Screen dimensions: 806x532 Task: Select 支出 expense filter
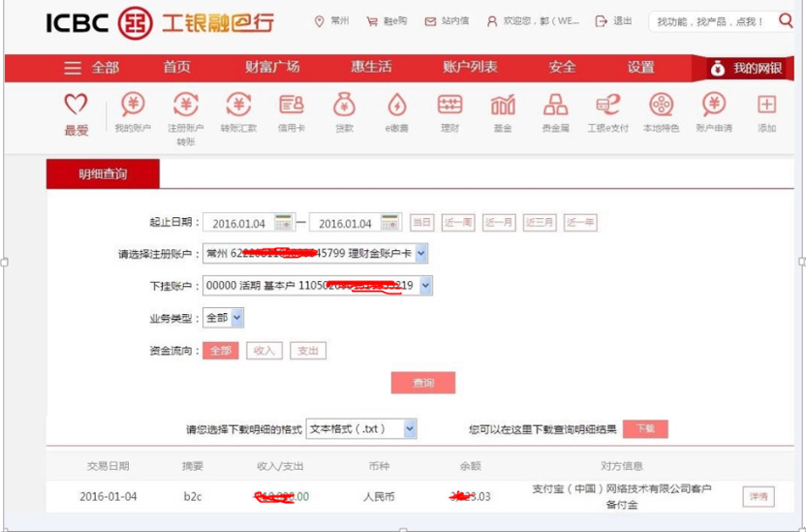(x=308, y=351)
